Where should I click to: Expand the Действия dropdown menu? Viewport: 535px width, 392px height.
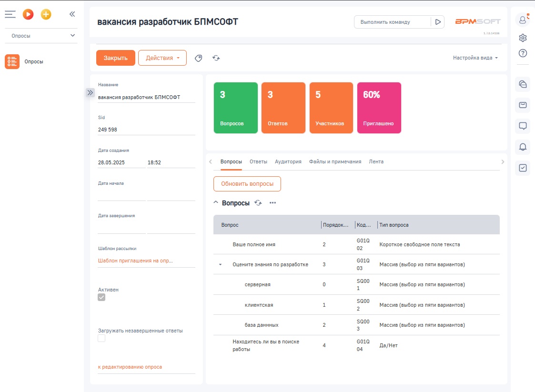[x=162, y=58]
